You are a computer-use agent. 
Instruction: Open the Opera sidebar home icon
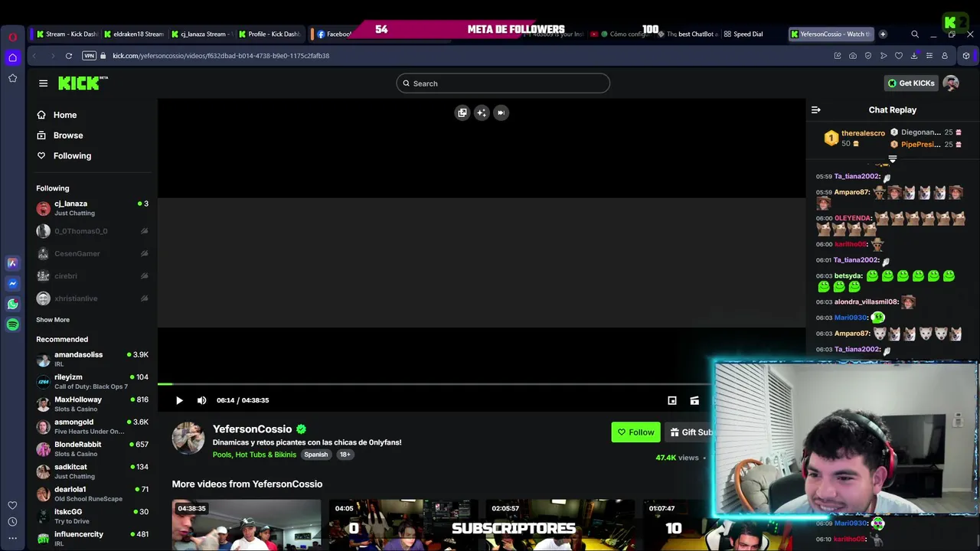pyautogui.click(x=12, y=57)
